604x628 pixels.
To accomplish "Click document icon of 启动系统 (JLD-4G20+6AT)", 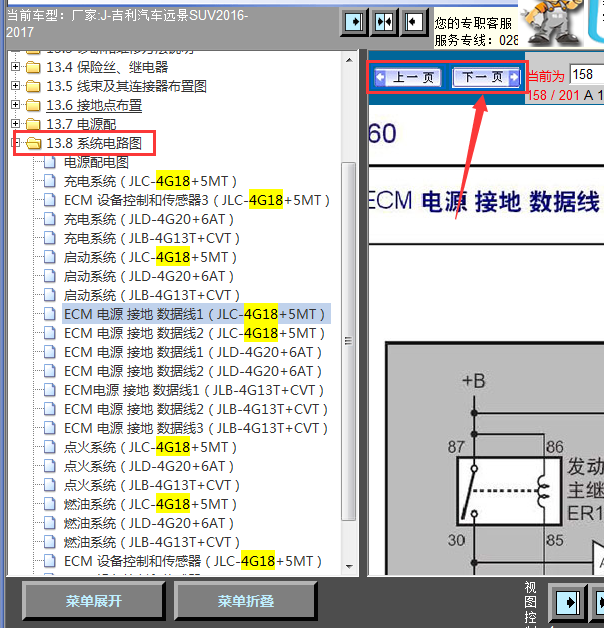I will (x=50, y=276).
